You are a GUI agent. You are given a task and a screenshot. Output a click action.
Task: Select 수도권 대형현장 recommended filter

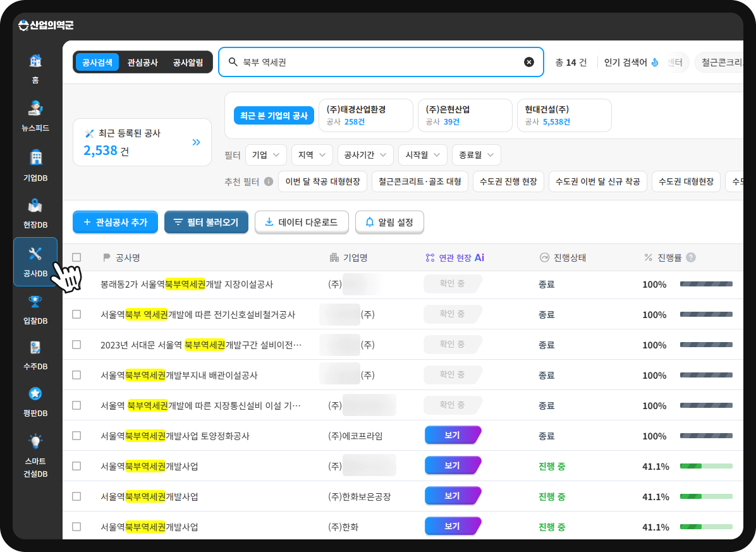point(686,181)
